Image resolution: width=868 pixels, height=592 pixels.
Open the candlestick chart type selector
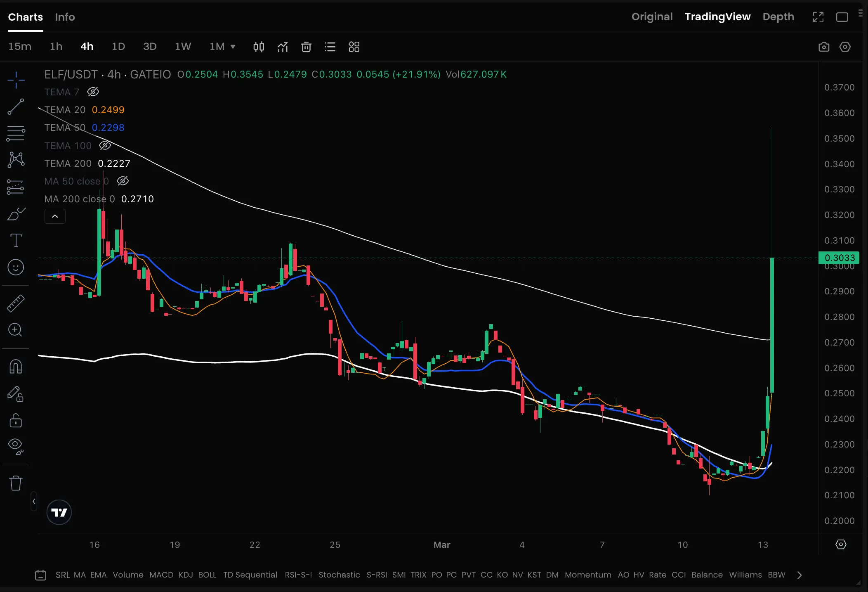click(259, 47)
